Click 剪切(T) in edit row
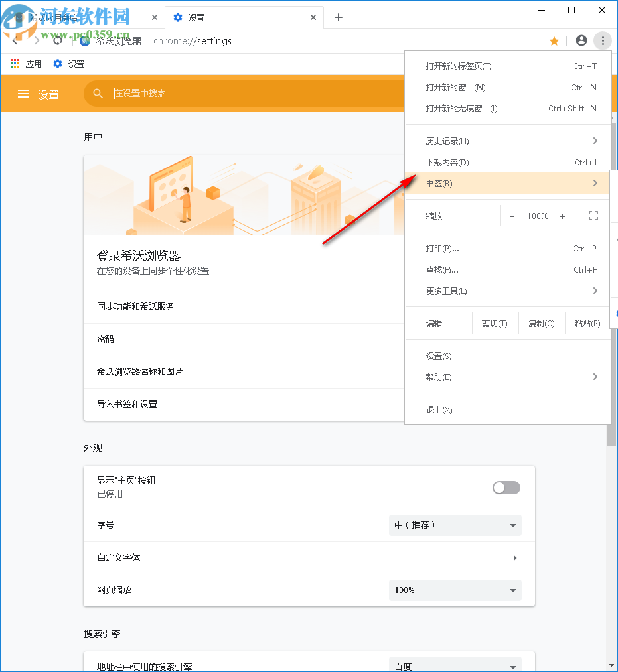Image resolution: width=618 pixels, height=672 pixels. [x=495, y=324]
